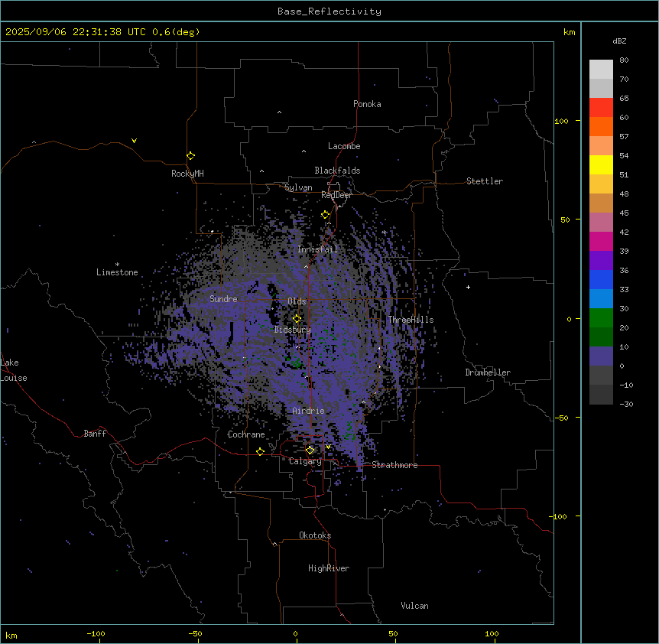Click the yellow diamond marker below Cochrane
The width and height of the screenshot is (659, 644).
(260, 451)
